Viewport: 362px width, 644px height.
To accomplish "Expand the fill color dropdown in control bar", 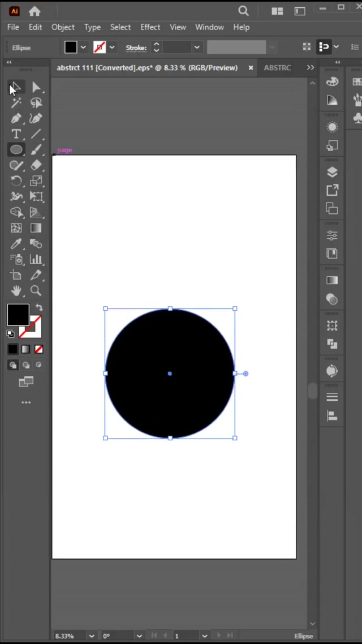I will point(83,48).
